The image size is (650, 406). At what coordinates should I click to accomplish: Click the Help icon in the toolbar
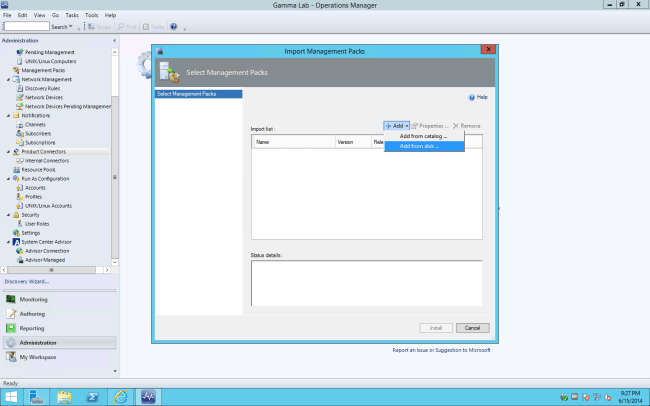(x=173, y=27)
